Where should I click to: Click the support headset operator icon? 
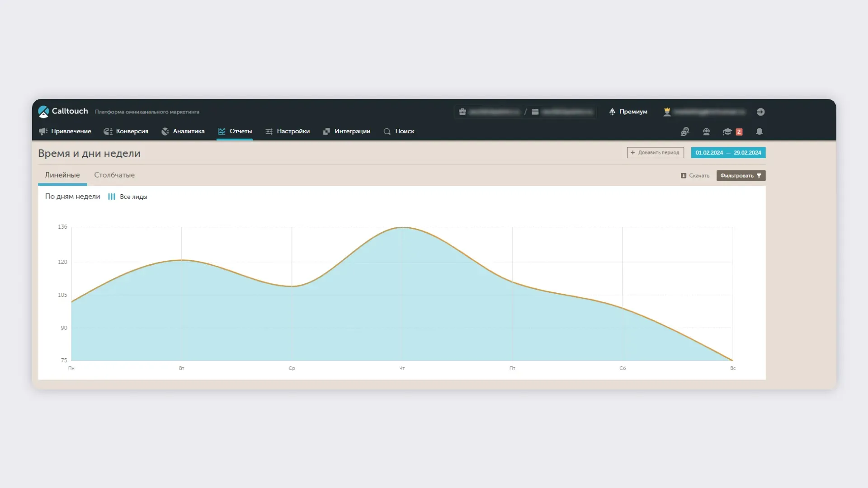point(706,131)
